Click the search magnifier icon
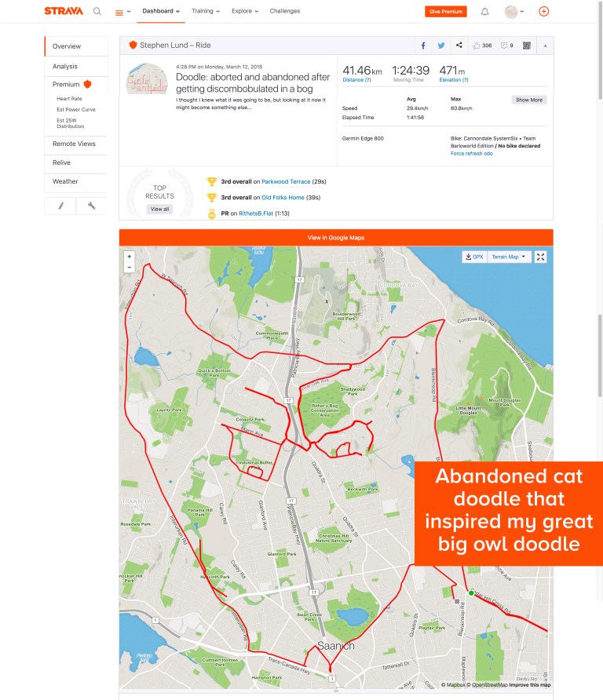This screenshot has height=700, width=603. [x=97, y=12]
